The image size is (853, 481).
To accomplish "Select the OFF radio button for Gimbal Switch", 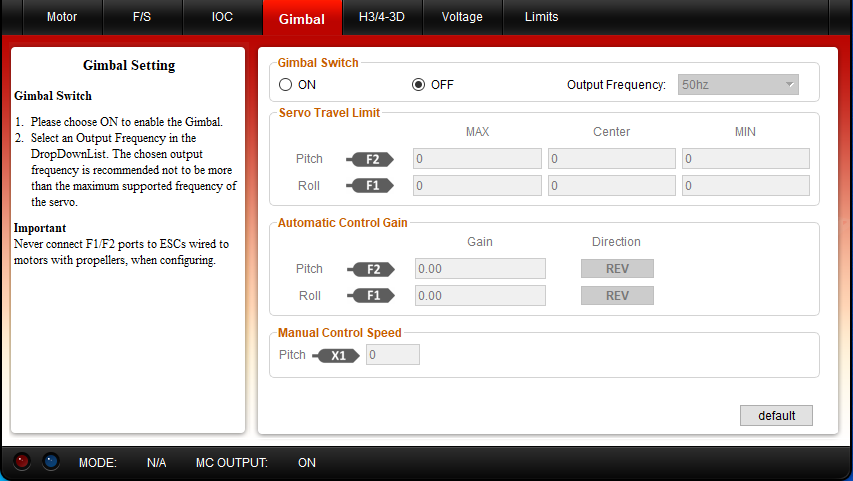I will coord(419,85).
